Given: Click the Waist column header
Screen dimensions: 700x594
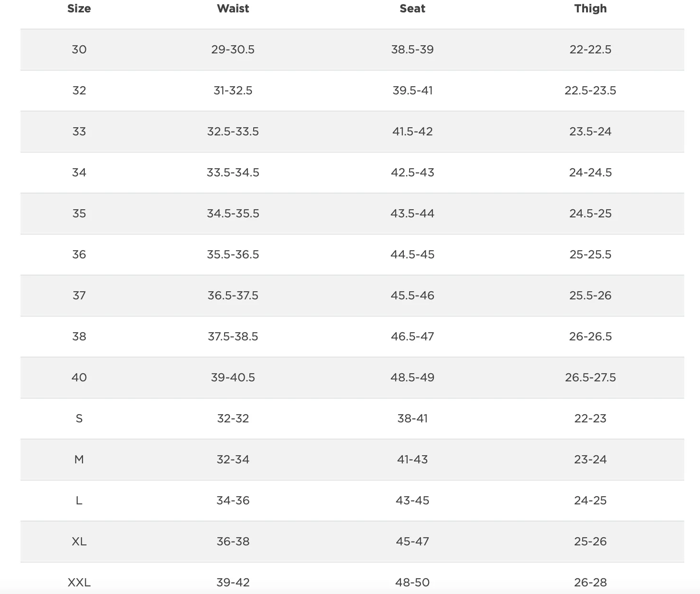Looking at the screenshot, I should pos(233,9).
